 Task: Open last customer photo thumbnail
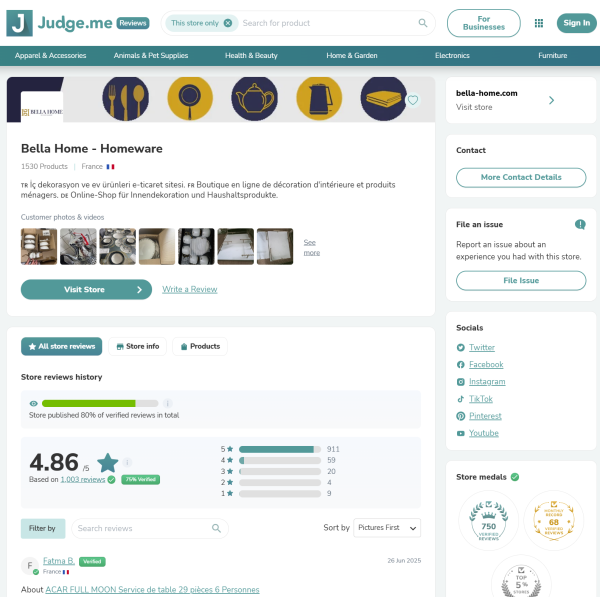275,246
